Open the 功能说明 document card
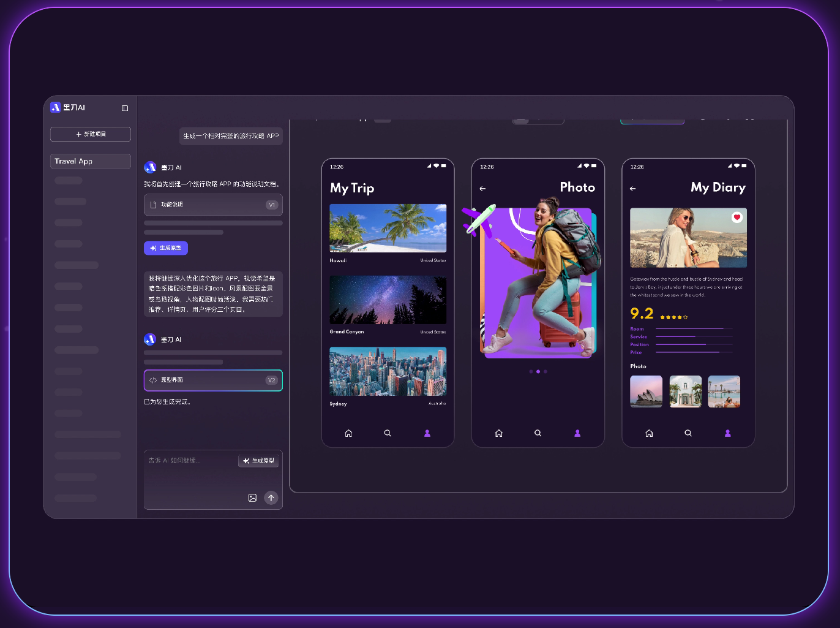 pos(213,205)
